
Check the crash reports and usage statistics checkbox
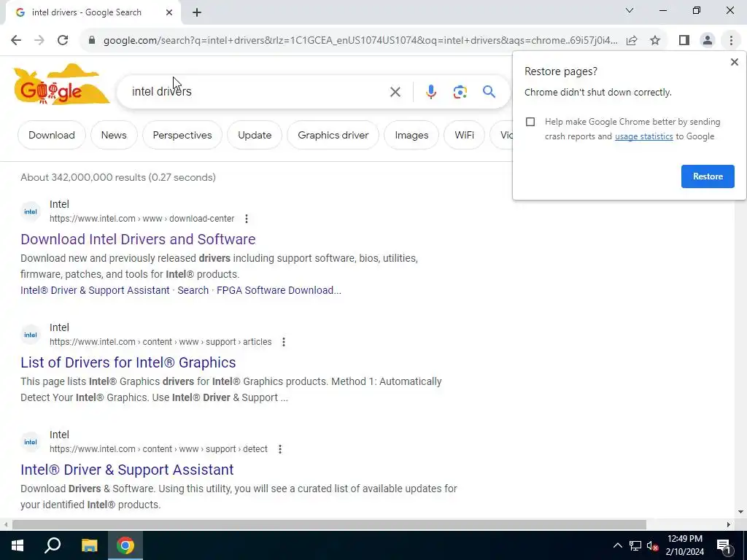point(530,122)
